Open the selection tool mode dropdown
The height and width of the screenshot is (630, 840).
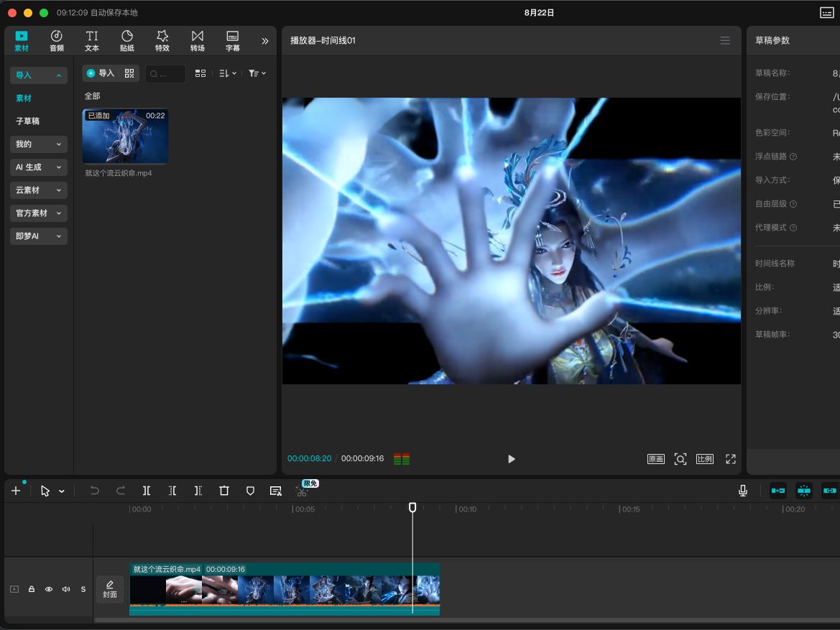click(62, 491)
